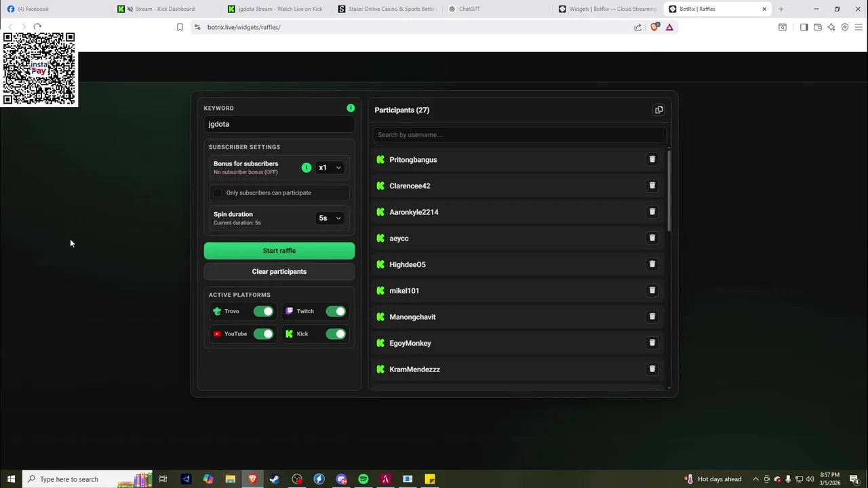Screen dimensions: 868x488
Task: Delete participant Pritongbangus with its trash icon
Action: click(652, 159)
